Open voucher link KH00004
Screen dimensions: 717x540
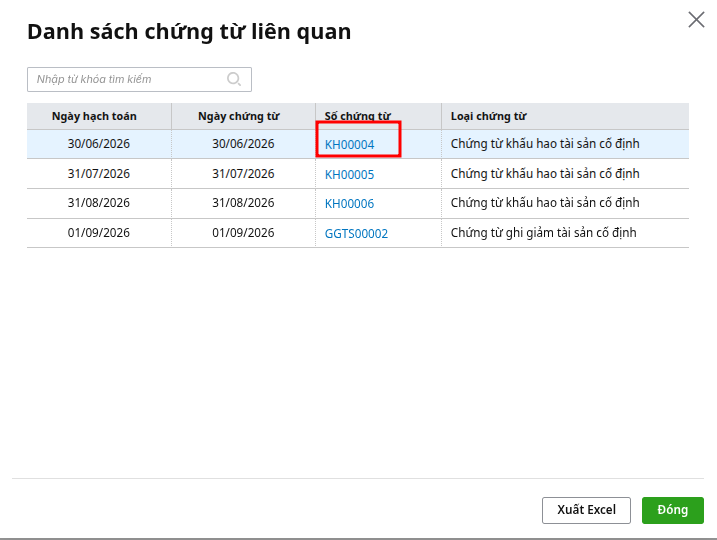click(349, 144)
